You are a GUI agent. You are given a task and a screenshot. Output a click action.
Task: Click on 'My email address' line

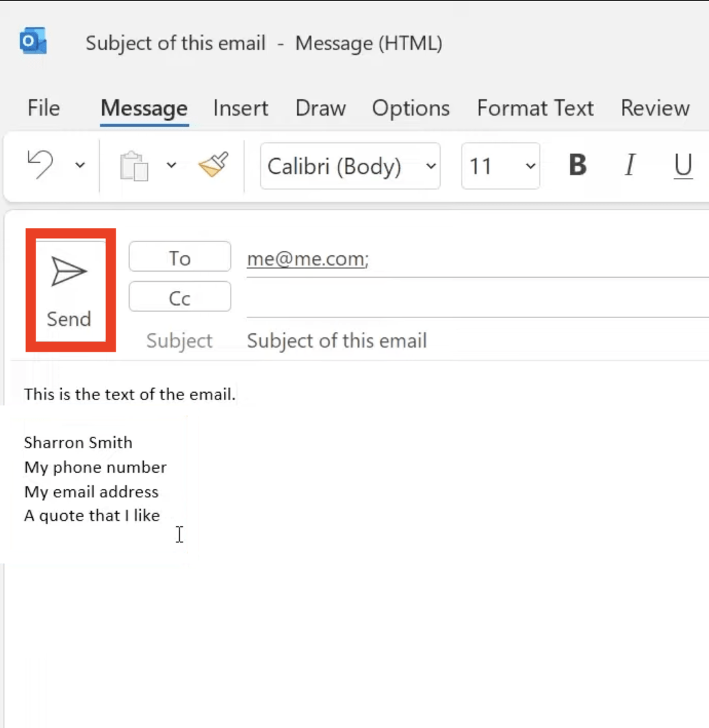click(91, 492)
